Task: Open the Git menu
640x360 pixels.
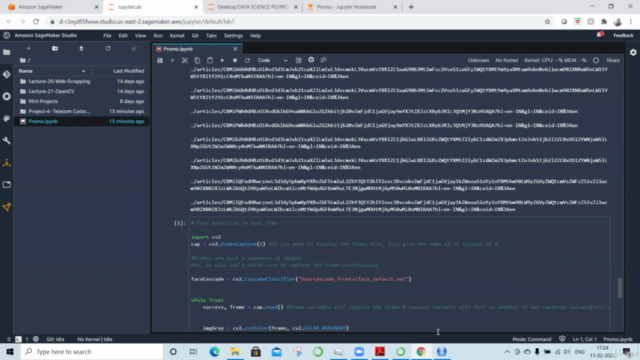Action: pos(195,36)
